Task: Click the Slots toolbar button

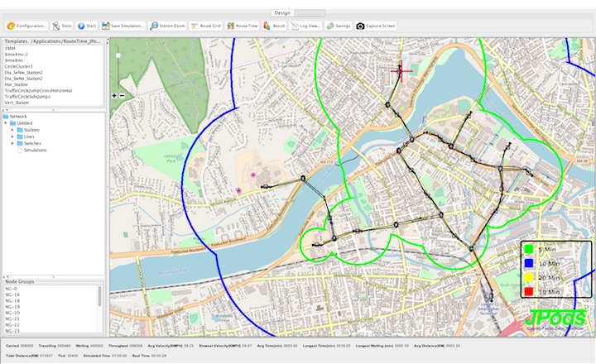Action: (x=61, y=26)
